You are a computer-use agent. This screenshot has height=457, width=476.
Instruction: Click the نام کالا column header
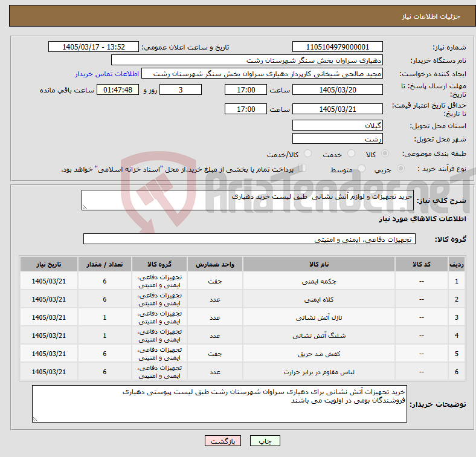[319, 264]
